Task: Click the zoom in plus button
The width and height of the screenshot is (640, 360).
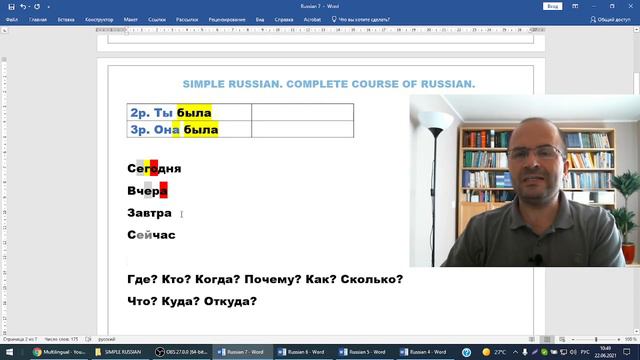Action: coord(619,340)
